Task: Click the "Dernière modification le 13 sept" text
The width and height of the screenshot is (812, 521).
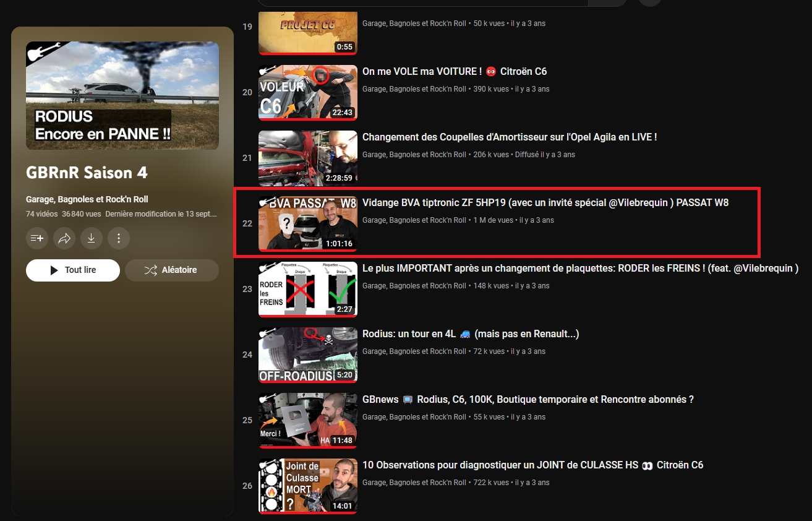Action: click(x=161, y=214)
